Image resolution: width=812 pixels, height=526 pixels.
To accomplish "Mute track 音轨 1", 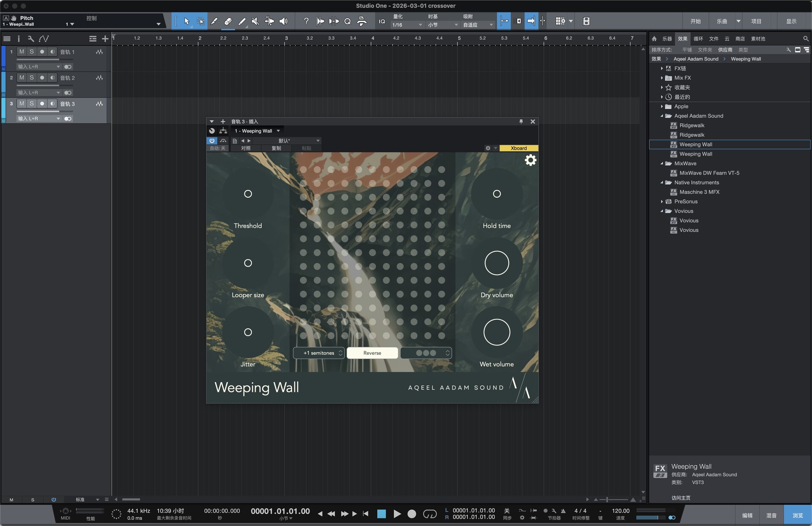I will pyautogui.click(x=22, y=52).
